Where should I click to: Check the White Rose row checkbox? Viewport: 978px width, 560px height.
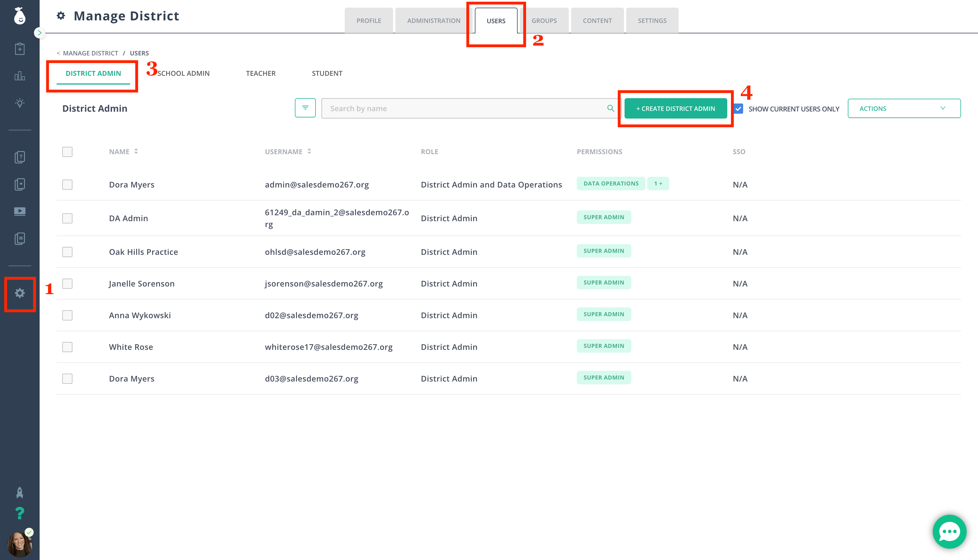(x=67, y=347)
